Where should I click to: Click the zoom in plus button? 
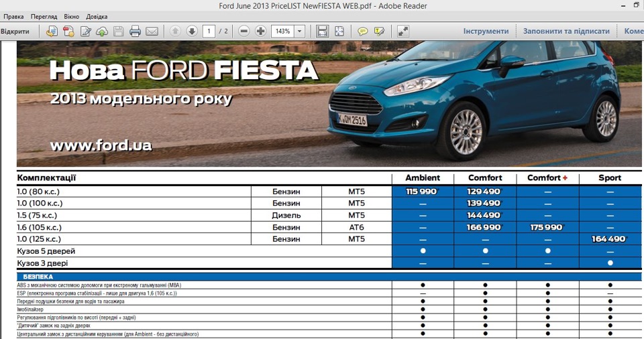click(260, 31)
